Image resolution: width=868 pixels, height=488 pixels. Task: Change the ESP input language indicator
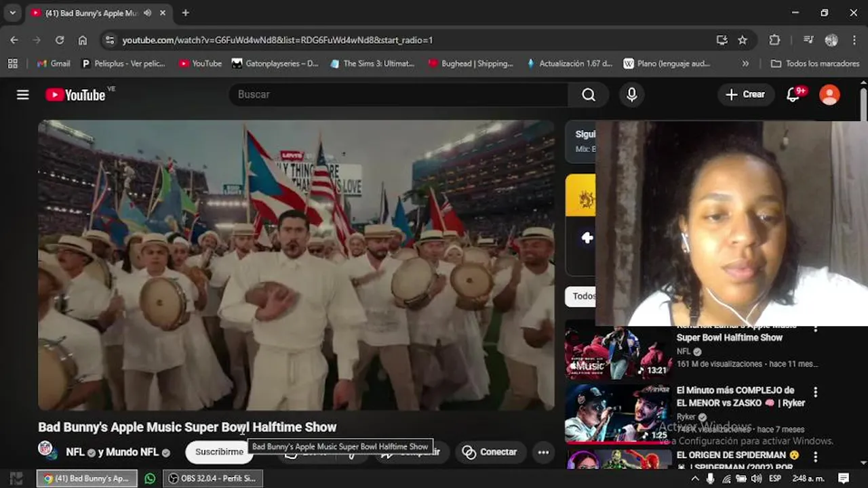tap(774, 479)
